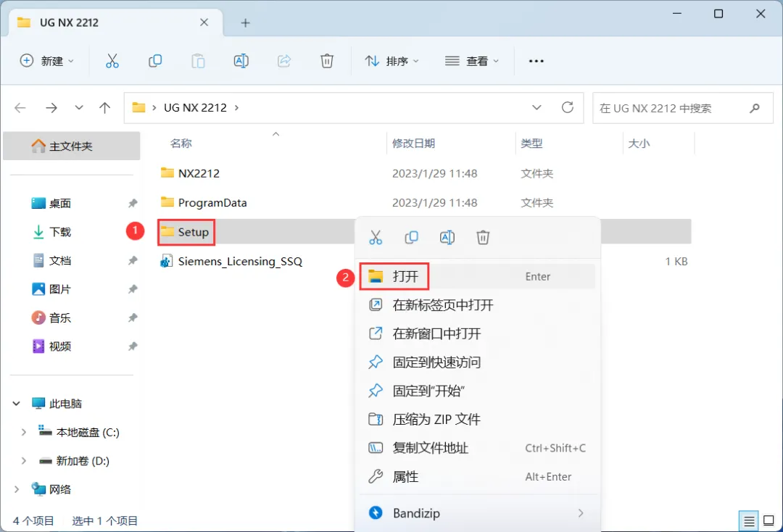The image size is (783, 532).
Task: Open the 排序 sort dropdown
Action: tap(392, 61)
